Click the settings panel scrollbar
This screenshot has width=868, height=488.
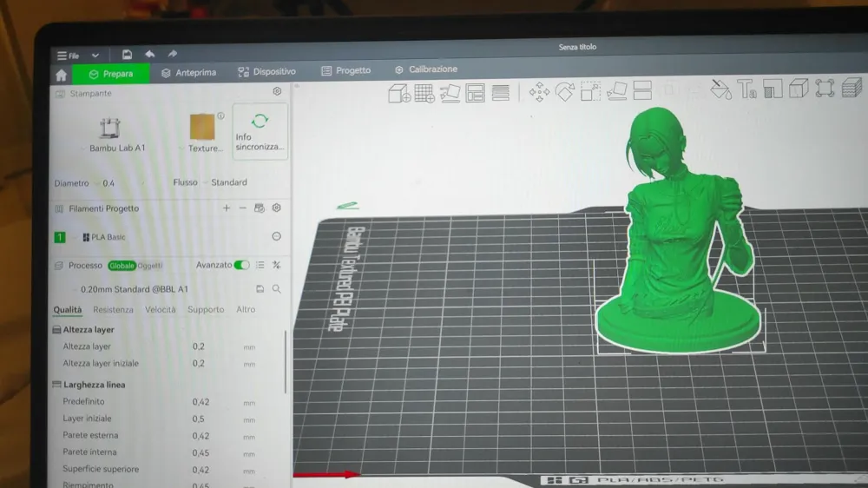click(286, 362)
